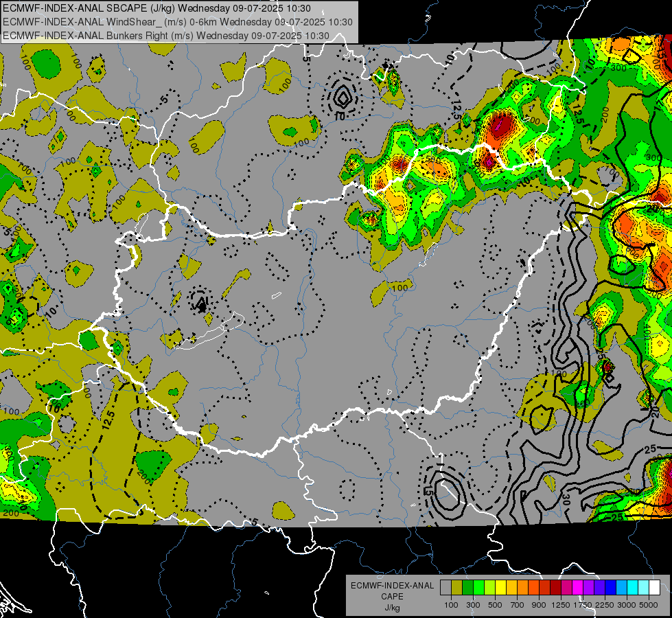The image size is (672, 618).
Task: Click the bright cyan legend swatch
Action: [x=633, y=588]
